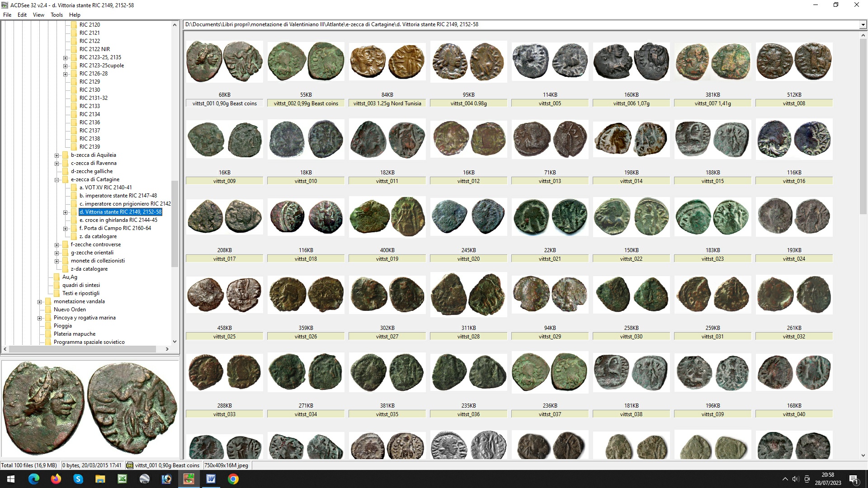Click the vittst_037 filename label
Viewport: 868px width, 488px height.
(550, 414)
